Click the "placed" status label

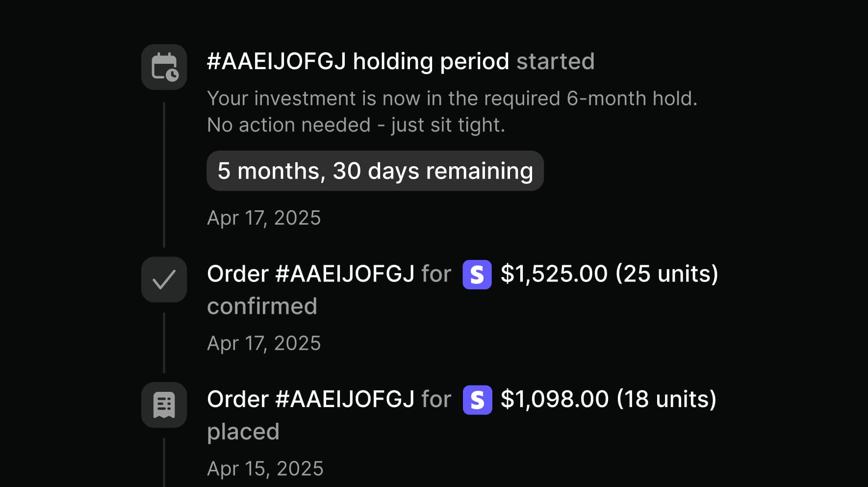coord(243,432)
